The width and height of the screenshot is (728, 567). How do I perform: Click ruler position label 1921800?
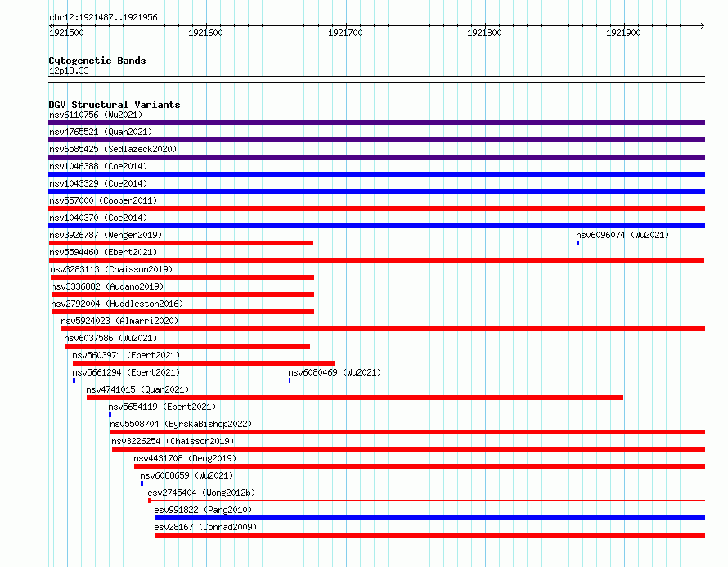pyautogui.click(x=484, y=33)
